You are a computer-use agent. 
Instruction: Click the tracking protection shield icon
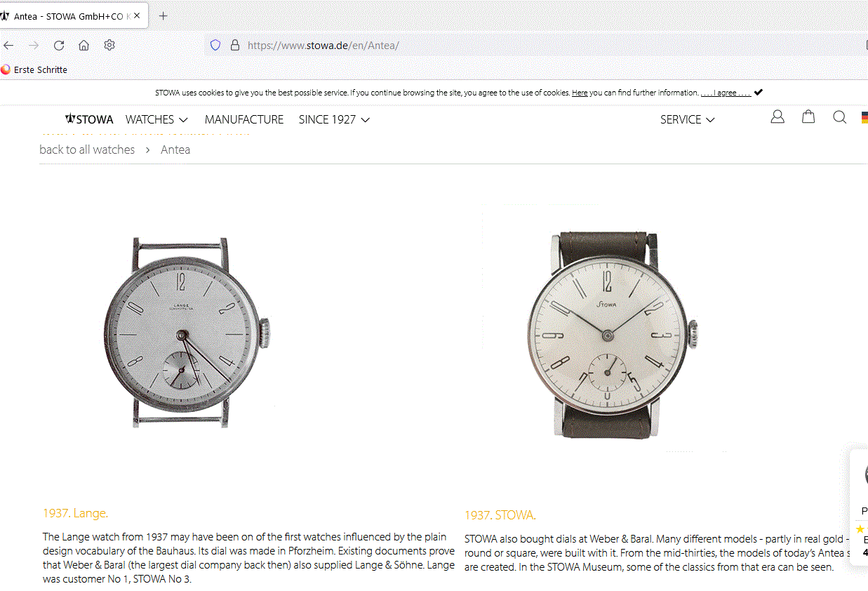[x=215, y=46]
